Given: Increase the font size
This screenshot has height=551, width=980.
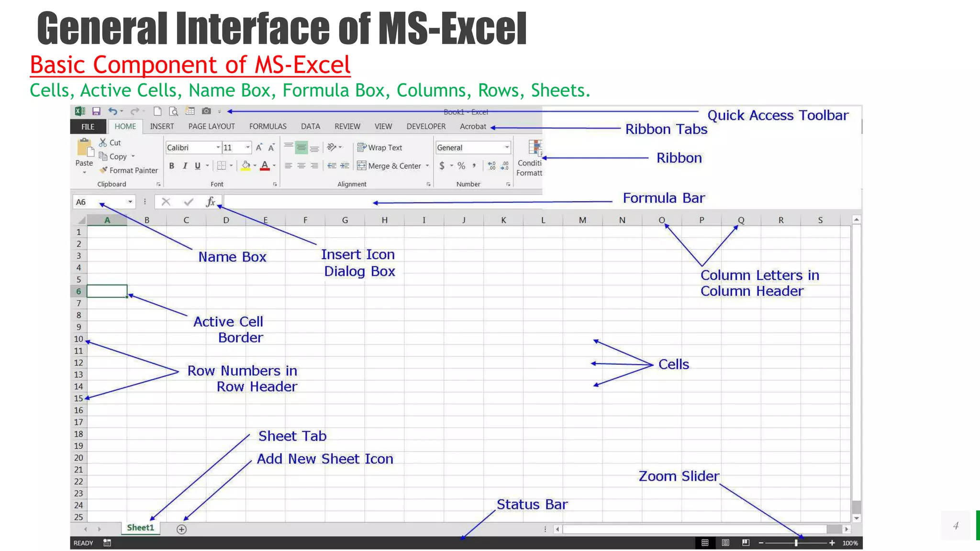Looking at the screenshot, I should [259, 148].
